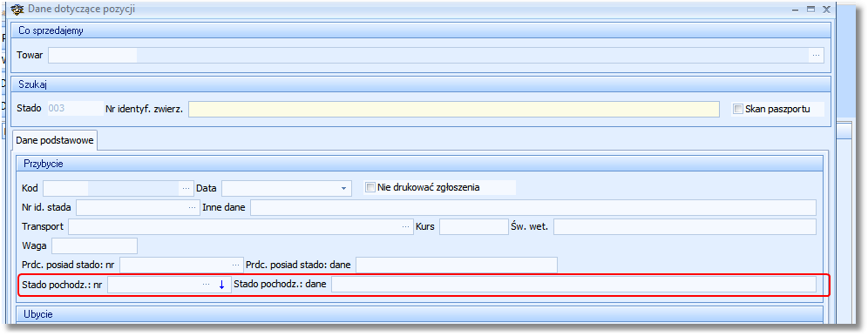Image resolution: width=868 pixels, height=336 pixels.
Task: Switch to the Dane podstawowe tab
Action: (x=55, y=140)
